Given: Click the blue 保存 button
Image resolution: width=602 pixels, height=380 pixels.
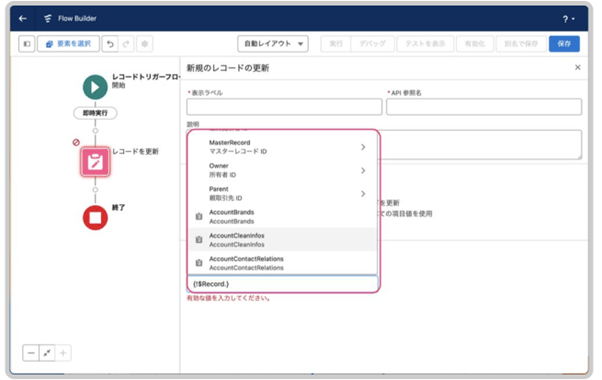Looking at the screenshot, I should pos(564,44).
